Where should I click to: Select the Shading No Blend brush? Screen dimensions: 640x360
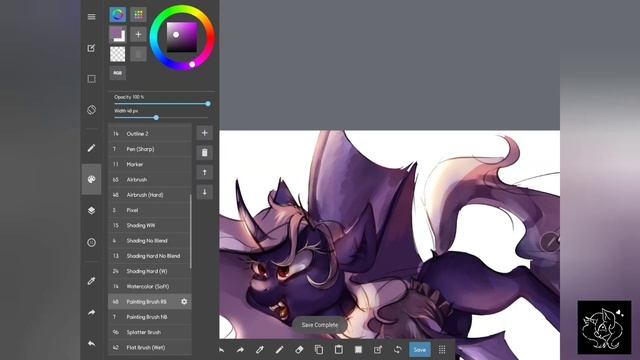click(x=150, y=241)
